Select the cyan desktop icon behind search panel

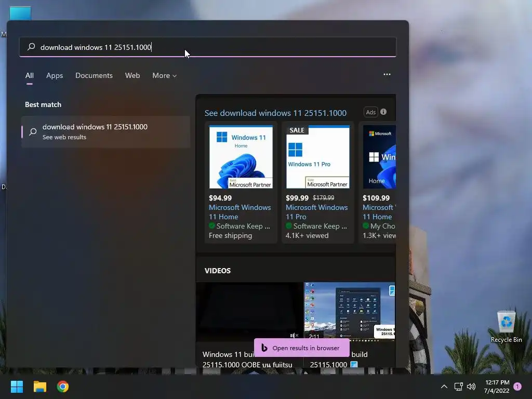click(20, 14)
